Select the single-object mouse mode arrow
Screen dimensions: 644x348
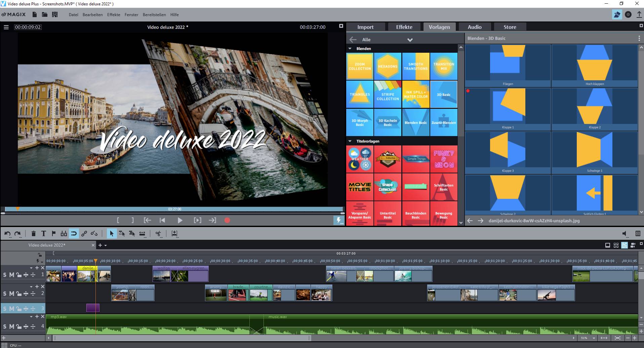pos(112,233)
